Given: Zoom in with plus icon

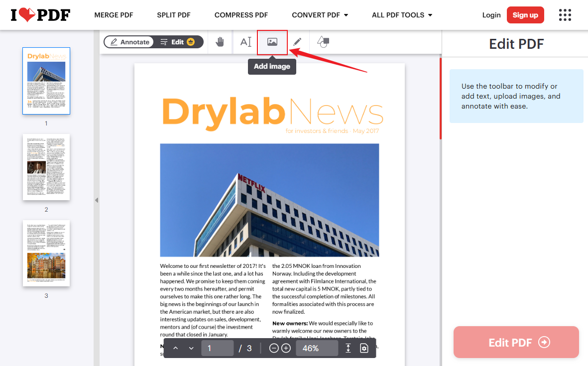Looking at the screenshot, I should coord(286,349).
